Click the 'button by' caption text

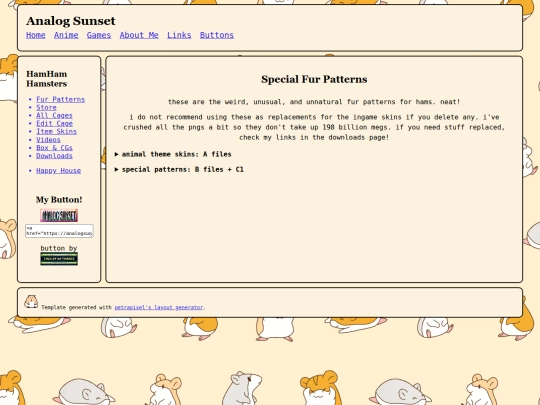click(x=59, y=248)
